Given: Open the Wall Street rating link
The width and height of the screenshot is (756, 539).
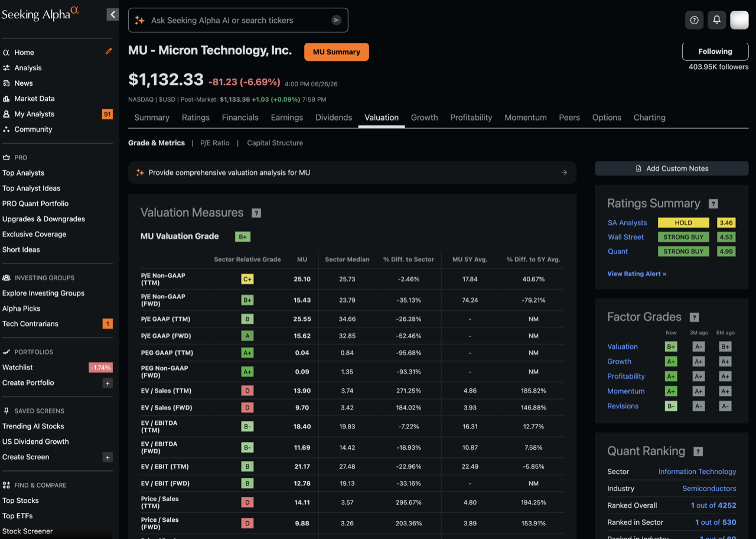Looking at the screenshot, I should (626, 237).
